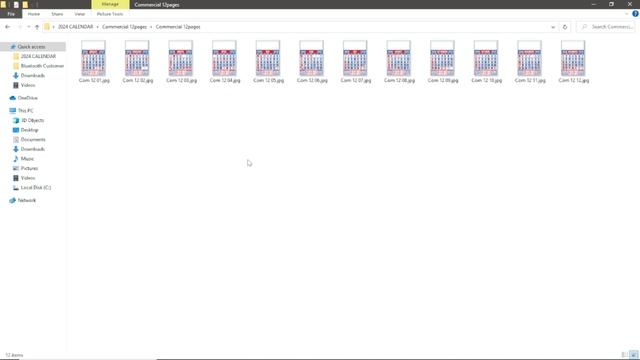Open Documents under This PC

(33, 140)
